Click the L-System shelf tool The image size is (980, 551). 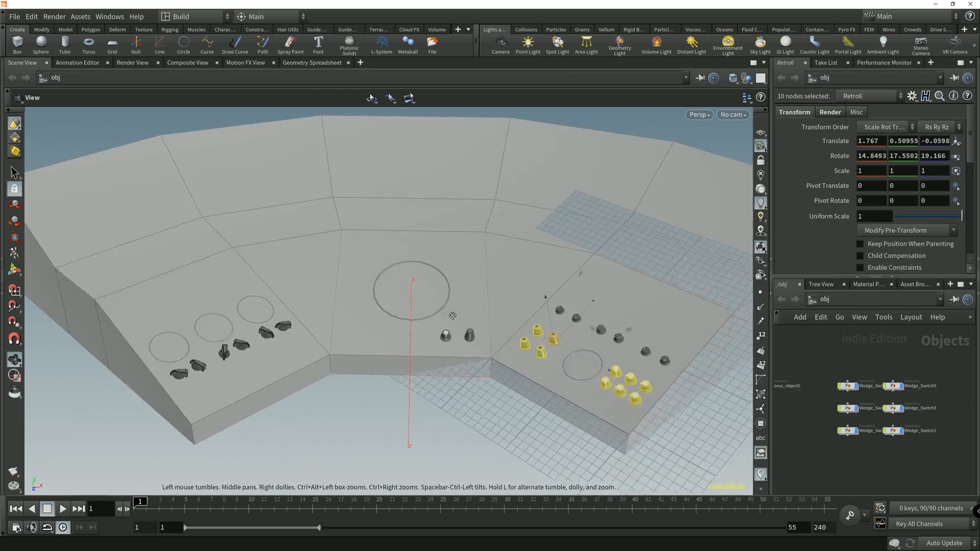click(x=381, y=44)
